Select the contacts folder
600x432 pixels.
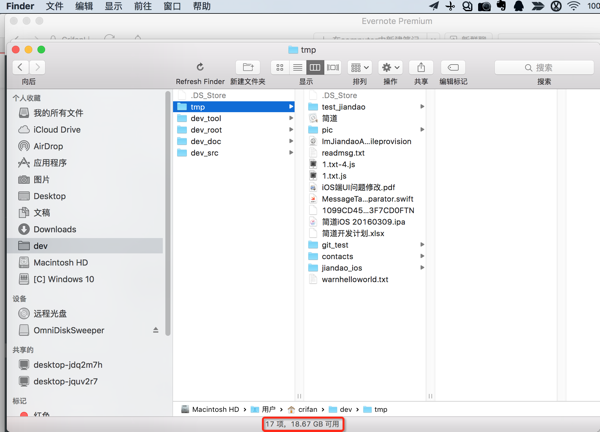366,256
